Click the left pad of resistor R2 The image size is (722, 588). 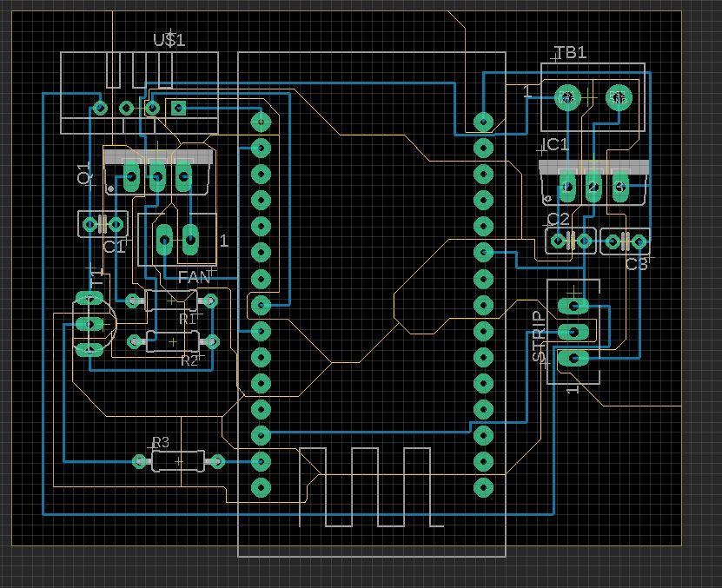tap(134, 341)
